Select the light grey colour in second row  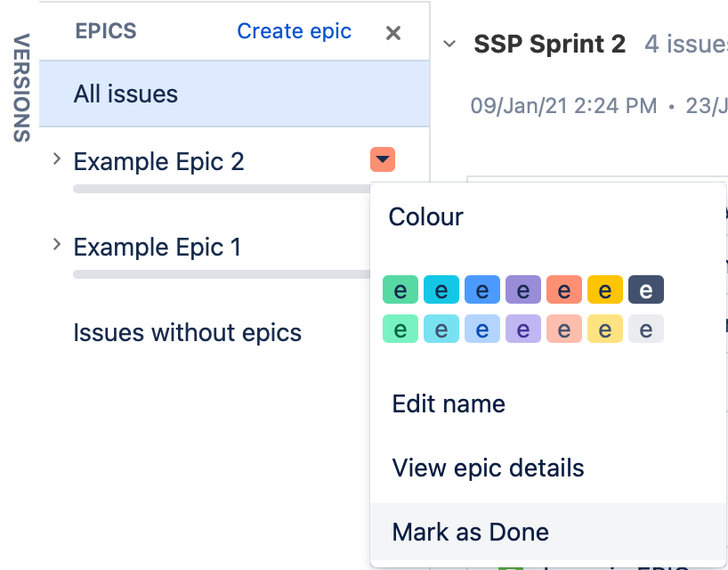point(646,329)
